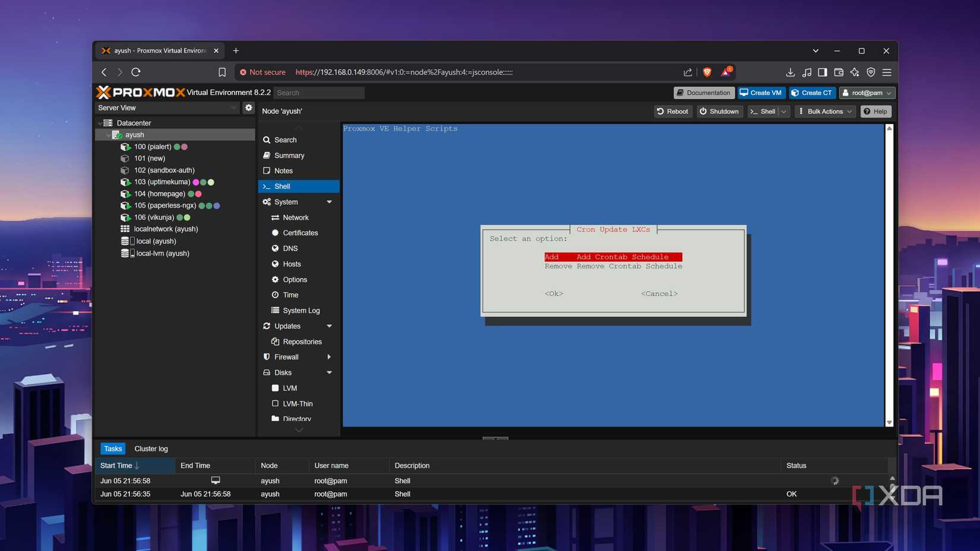The width and height of the screenshot is (980, 551).
Task: Select container 105 (paperless-ngx) in tree
Action: pyautogui.click(x=165, y=205)
